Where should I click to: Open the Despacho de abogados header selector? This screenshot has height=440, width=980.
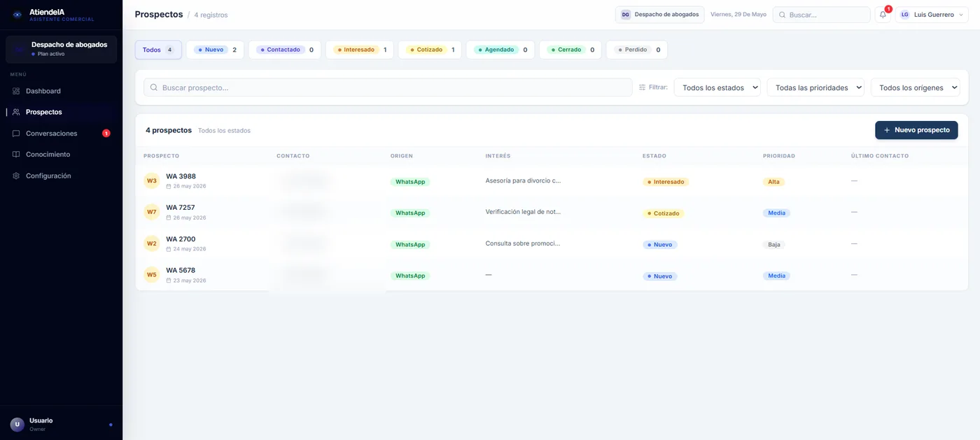point(660,15)
